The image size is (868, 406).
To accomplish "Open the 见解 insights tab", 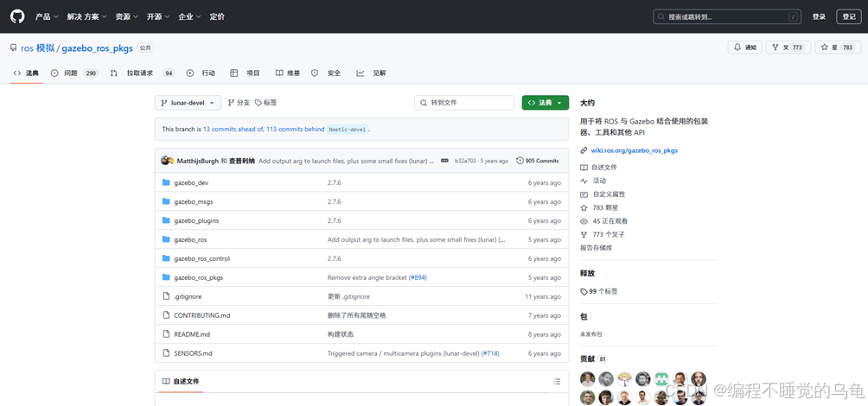I will click(372, 73).
